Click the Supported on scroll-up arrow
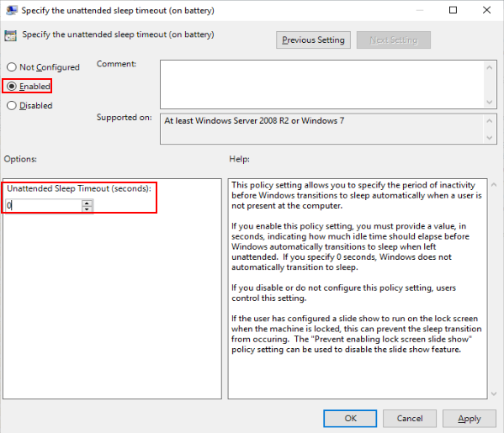The image size is (504, 433). [x=489, y=121]
